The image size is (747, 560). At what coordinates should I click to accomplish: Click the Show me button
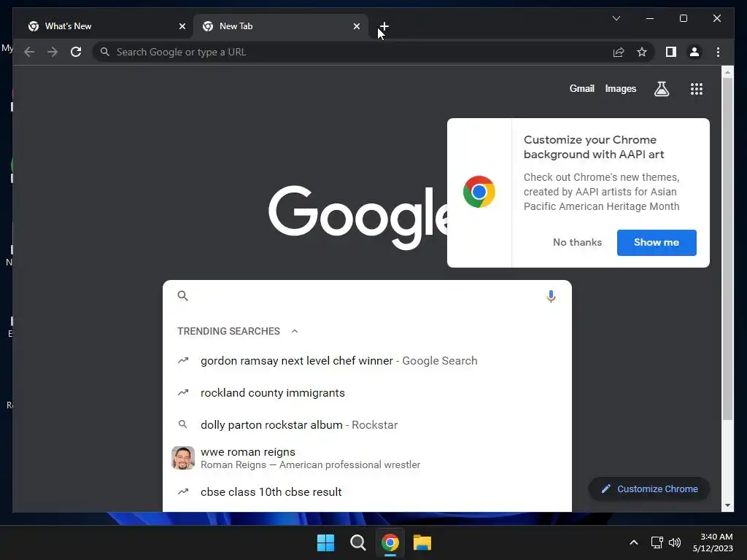[x=657, y=242]
